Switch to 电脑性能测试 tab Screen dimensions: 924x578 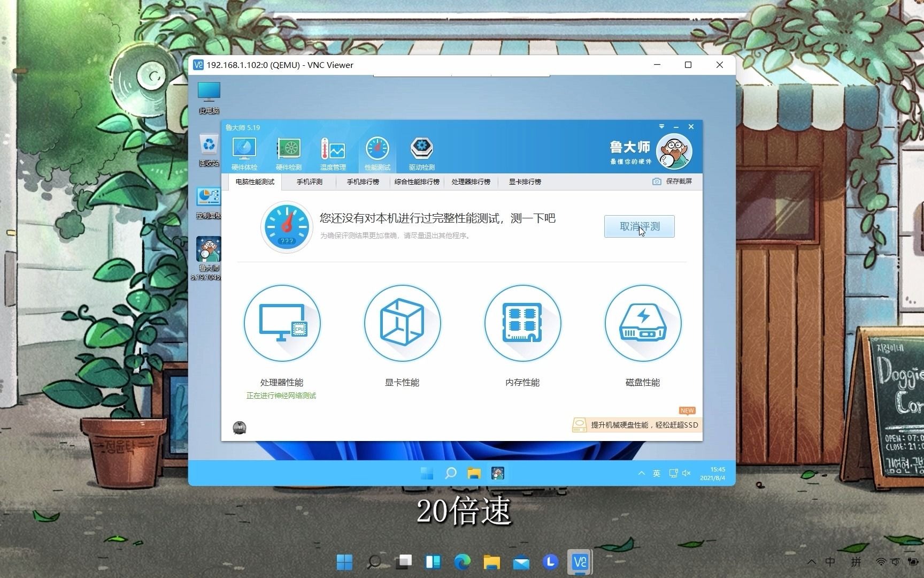[255, 182]
